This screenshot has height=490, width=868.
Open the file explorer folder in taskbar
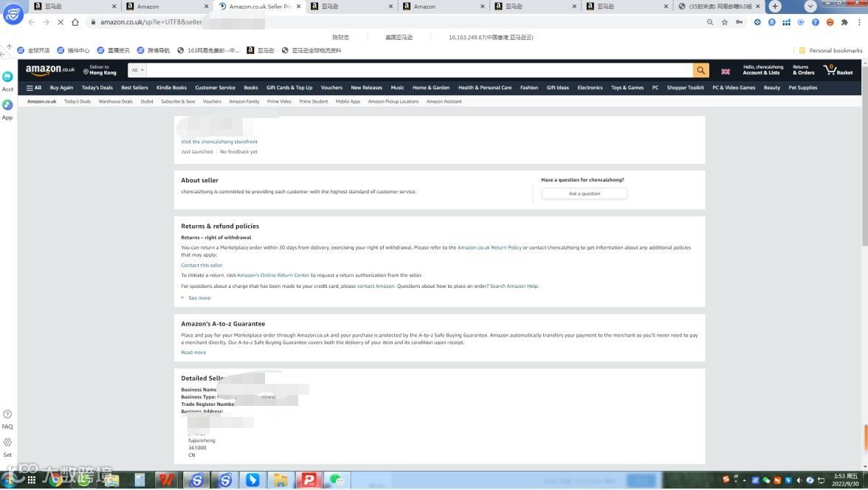point(280,480)
